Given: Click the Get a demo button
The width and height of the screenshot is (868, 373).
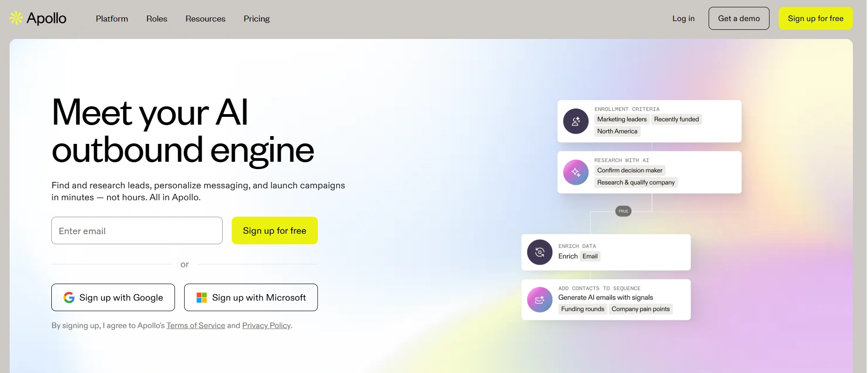Looking at the screenshot, I should point(739,18).
